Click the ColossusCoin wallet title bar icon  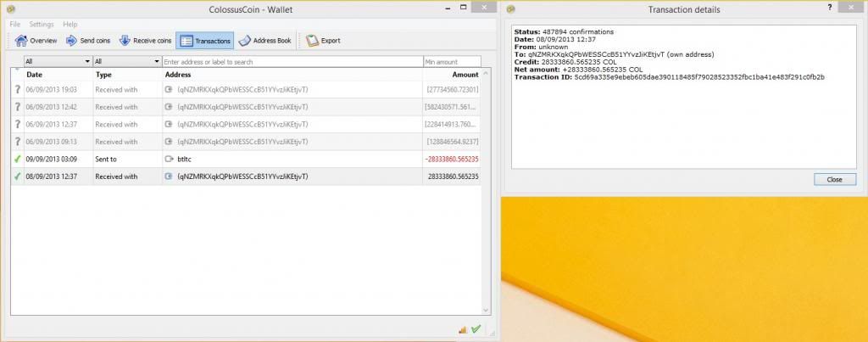click(10, 8)
